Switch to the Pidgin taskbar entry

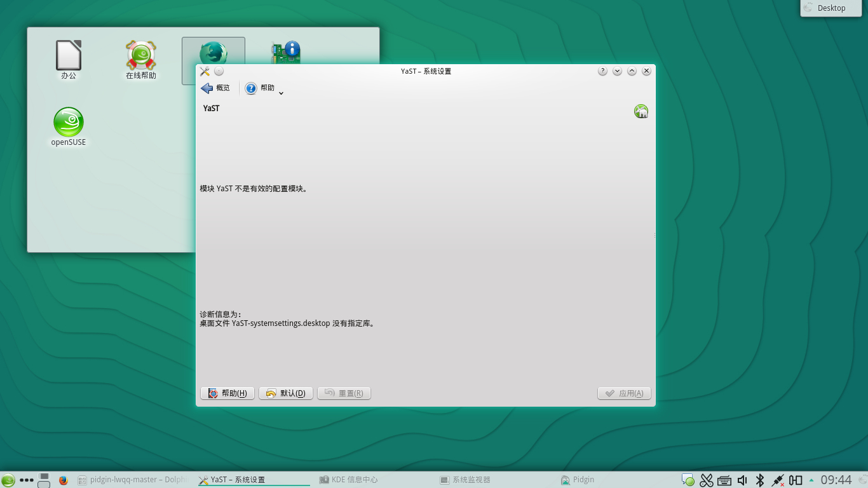(616, 480)
